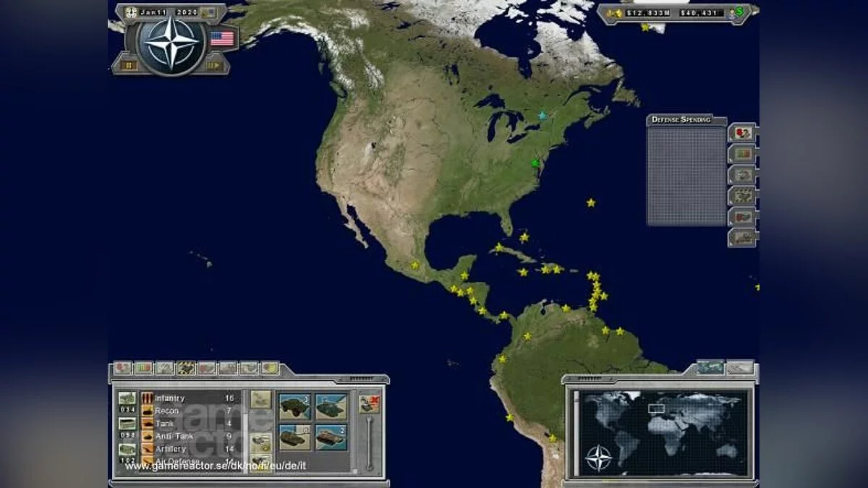Image resolution: width=868 pixels, height=488 pixels.
Task: Click the NATO icon on the minimap
Action: (598, 458)
